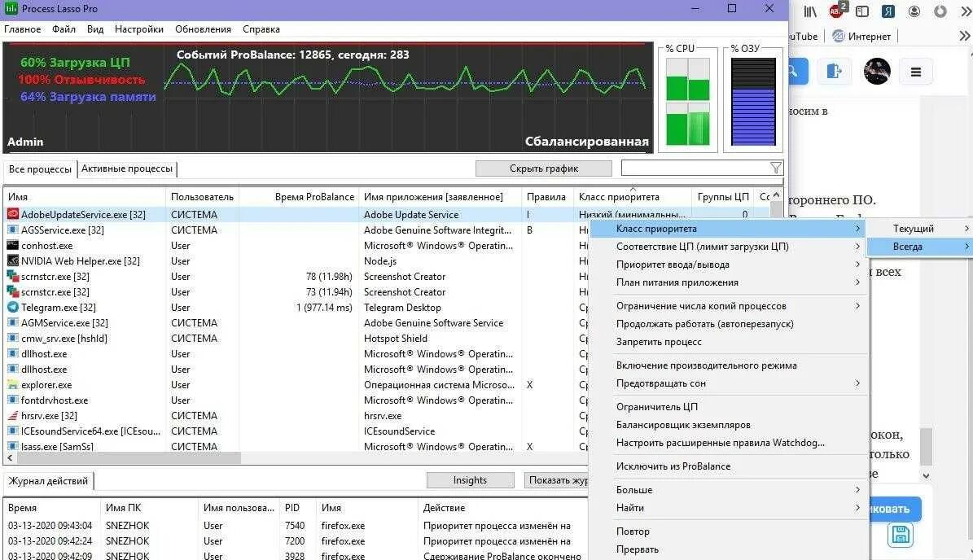Open the Обновления menu
This screenshot has height=560, width=973.
coord(203,29)
